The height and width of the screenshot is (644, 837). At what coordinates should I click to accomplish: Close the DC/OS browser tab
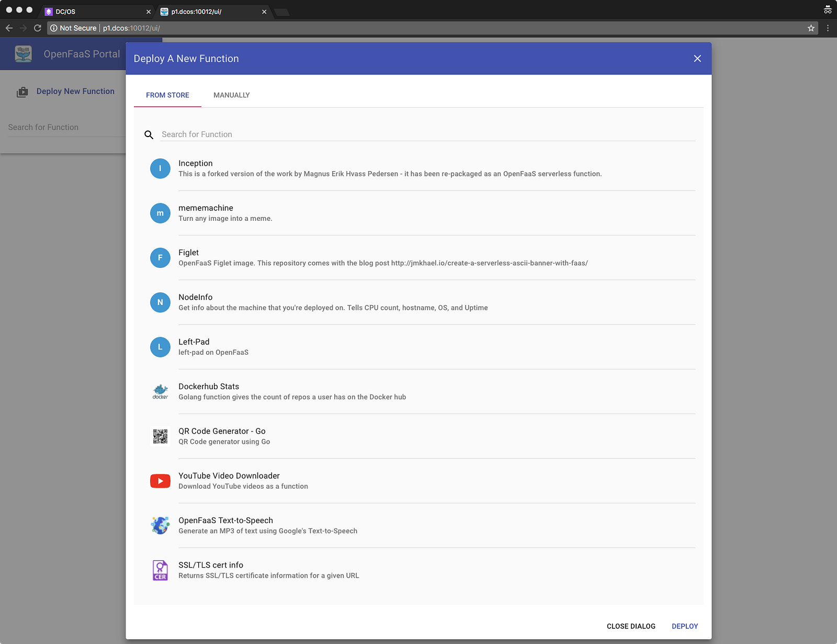[149, 12]
